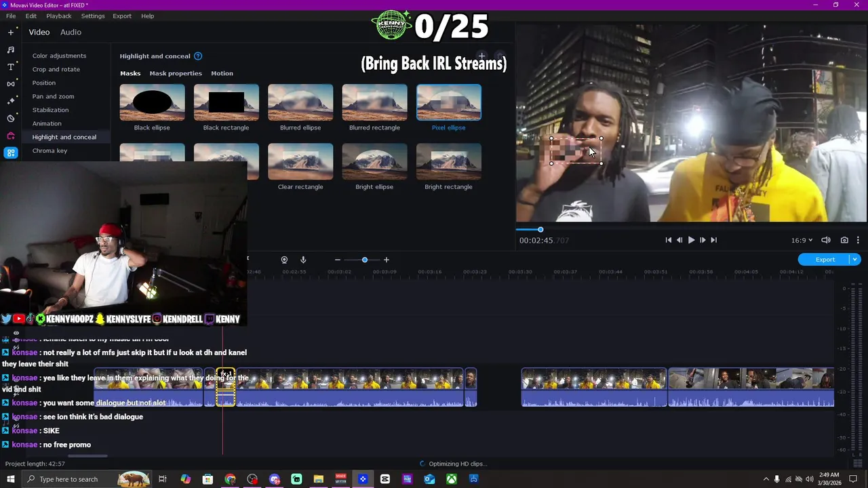This screenshot has height=488, width=868.
Task: Choose the Blurred rectangle mask
Action: [374, 102]
